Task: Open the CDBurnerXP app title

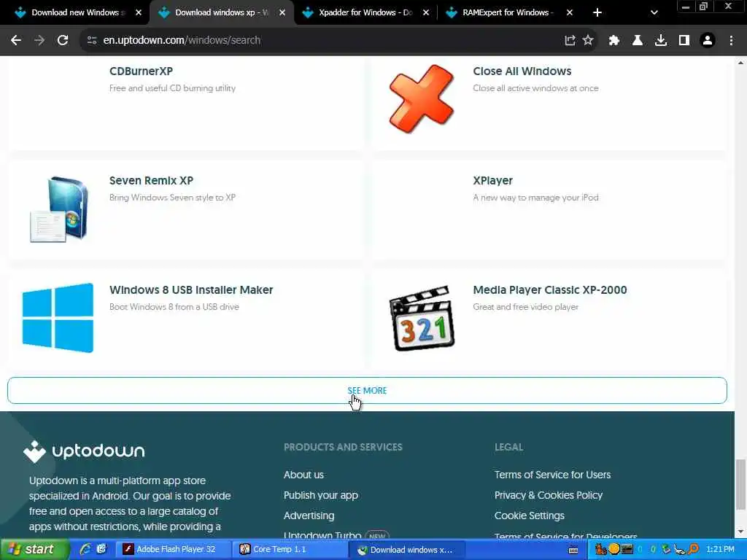Action: pyautogui.click(x=141, y=71)
